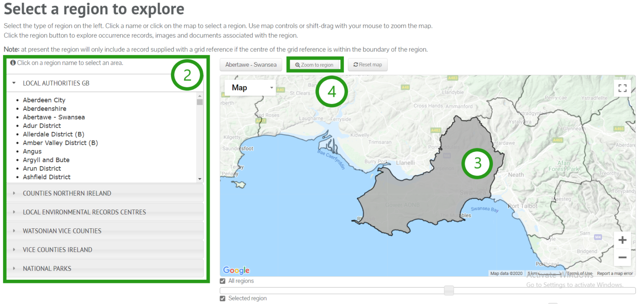Collapse the LOCAL AUTHORITIES GB section
Viewport: 644px width, 304px height.
click(x=56, y=83)
